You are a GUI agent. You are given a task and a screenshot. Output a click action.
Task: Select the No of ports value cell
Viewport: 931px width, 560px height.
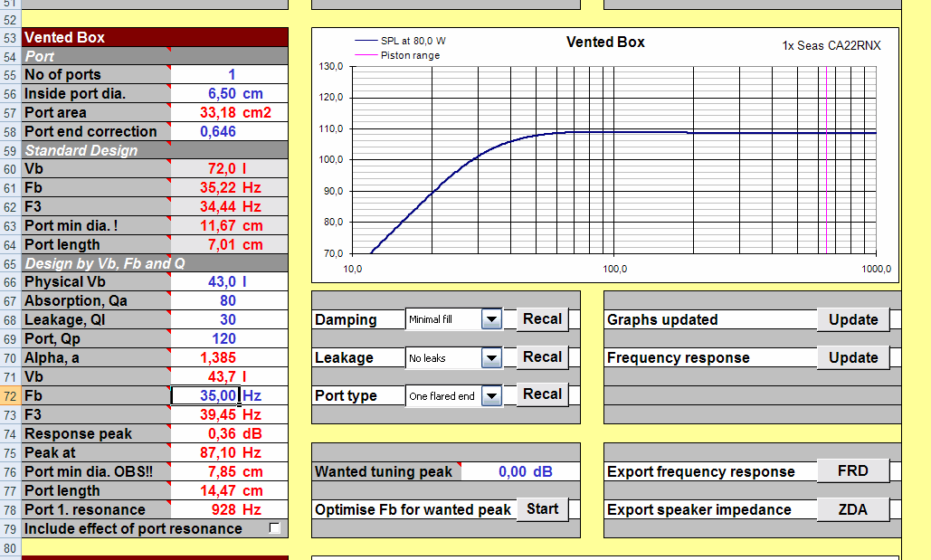point(230,75)
